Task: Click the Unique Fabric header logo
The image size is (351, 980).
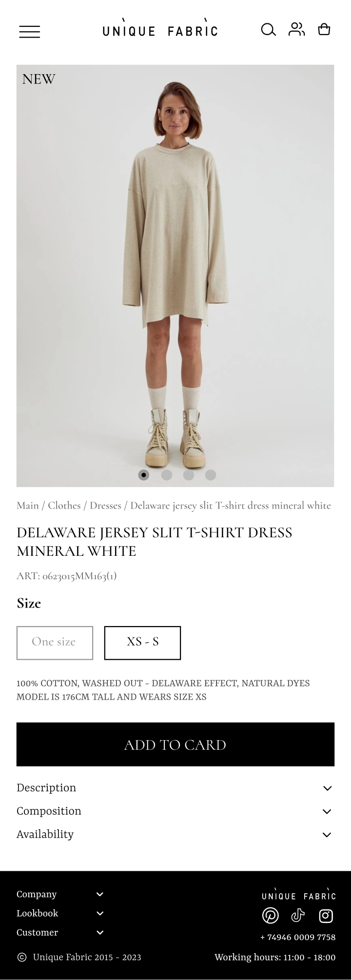Action: point(160,28)
